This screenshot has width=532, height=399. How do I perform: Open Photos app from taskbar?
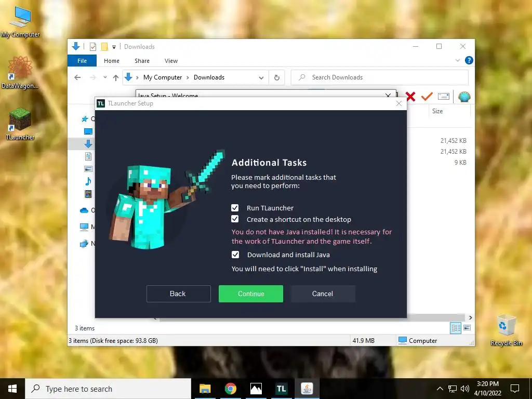(x=256, y=389)
